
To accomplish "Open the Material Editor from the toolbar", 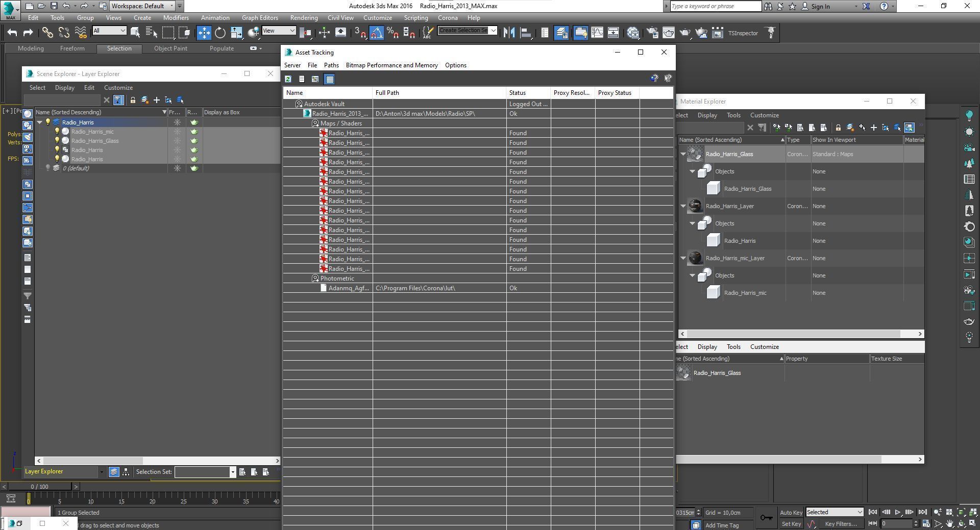I will point(633,33).
